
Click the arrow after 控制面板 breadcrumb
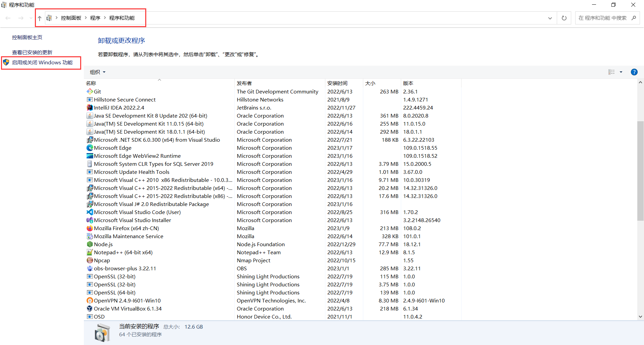coord(86,18)
